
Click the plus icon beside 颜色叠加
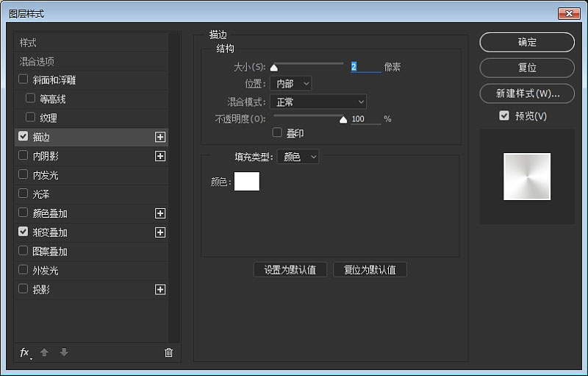(x=160, y=213)
